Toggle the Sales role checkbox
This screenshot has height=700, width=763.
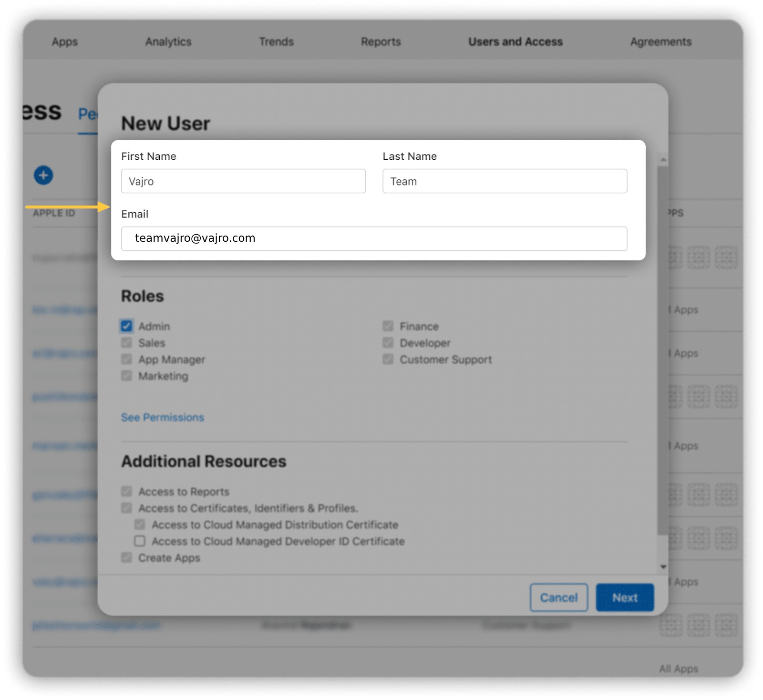point(126,343)
